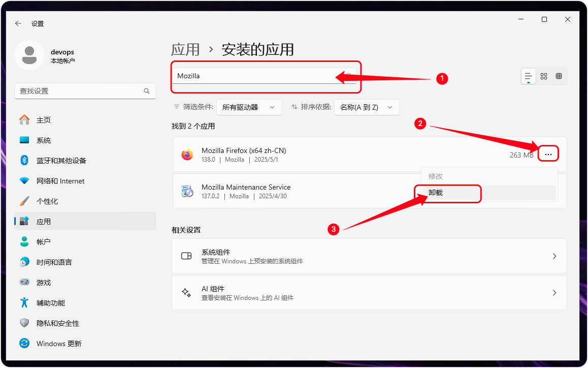Open Windows 更新 settings
The width and height of the screenshot is (588, 368).
pos(85,344)
